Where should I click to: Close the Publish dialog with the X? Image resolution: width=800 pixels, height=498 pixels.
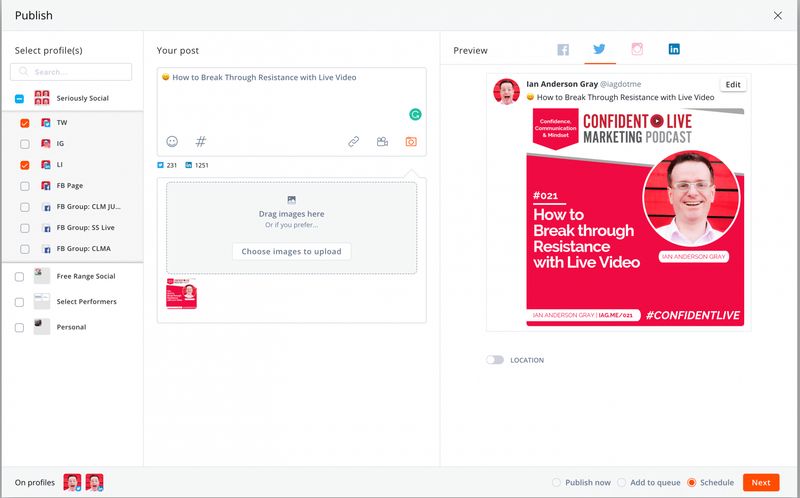(778, 16)
